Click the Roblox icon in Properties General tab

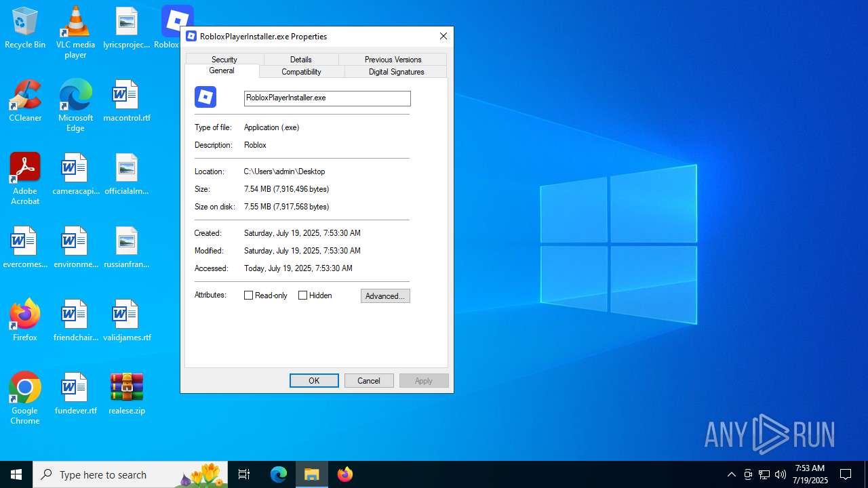[205, 97]
